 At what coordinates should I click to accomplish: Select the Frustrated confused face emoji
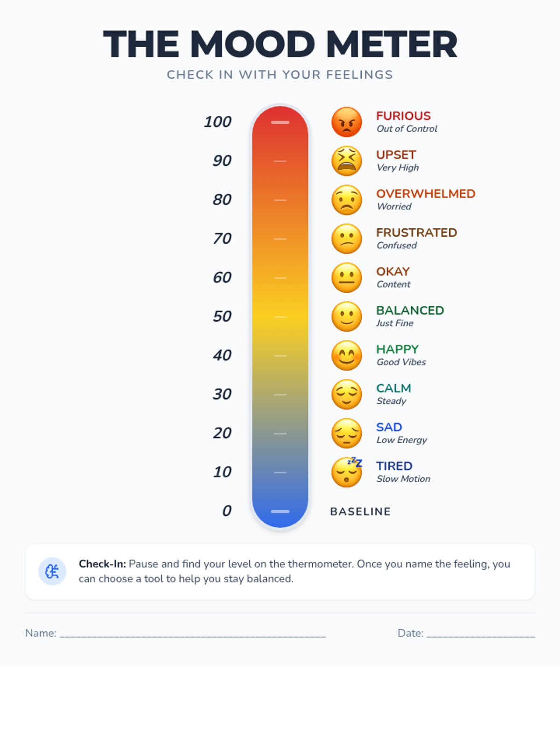click(347, 239)
